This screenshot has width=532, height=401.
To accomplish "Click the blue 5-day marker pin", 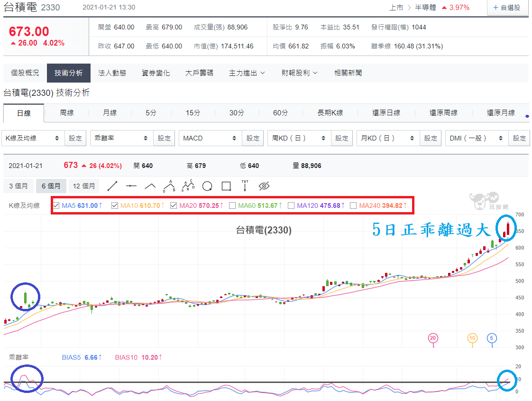I will coord(492,338).
